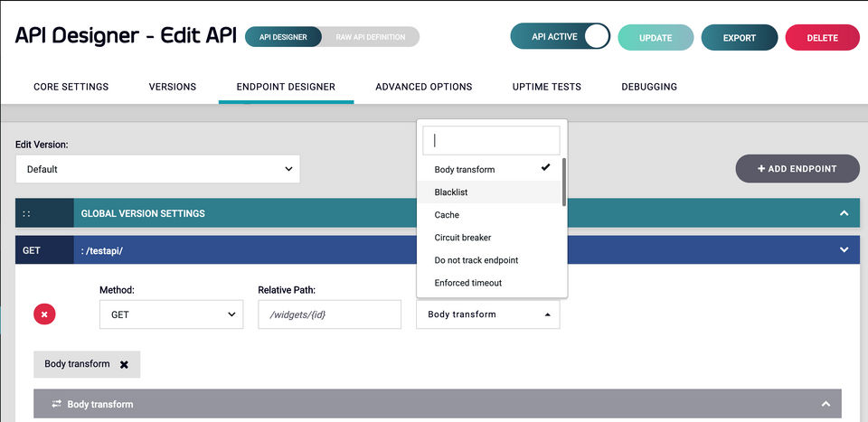Click the red remove endpoint icon
This screenshot has width=868, height=422.
[x=44, y=314]
